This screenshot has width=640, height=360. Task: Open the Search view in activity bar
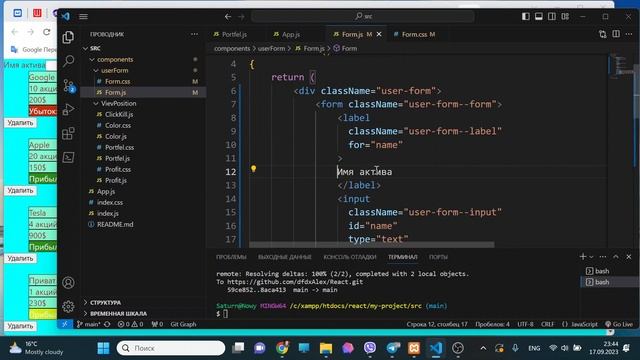click(x=68, y=61)
